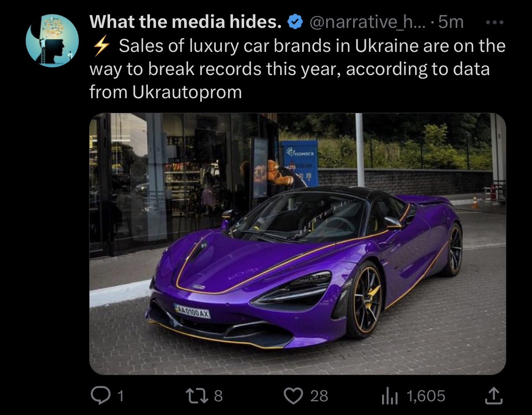The height and width of the screenshot is (415, 532).
Task: Click the lightning bolt emoji in the post
Action: point(102,46)
